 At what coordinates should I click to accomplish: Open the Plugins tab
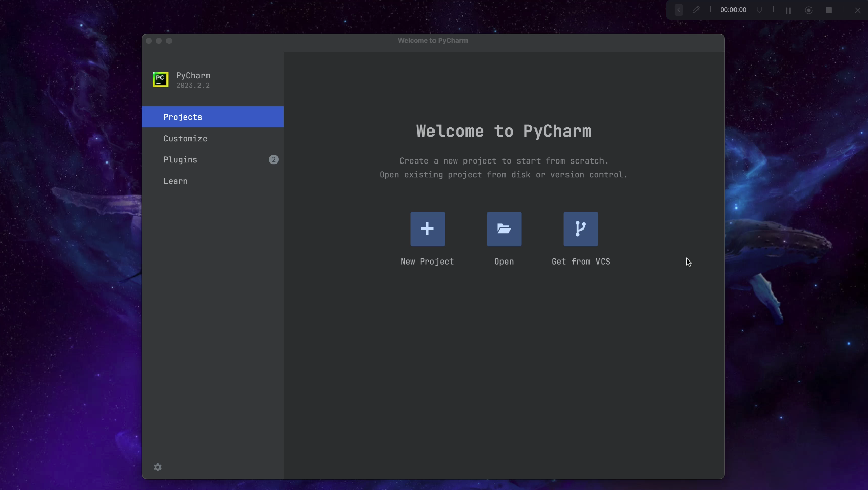tap(213, 159)
